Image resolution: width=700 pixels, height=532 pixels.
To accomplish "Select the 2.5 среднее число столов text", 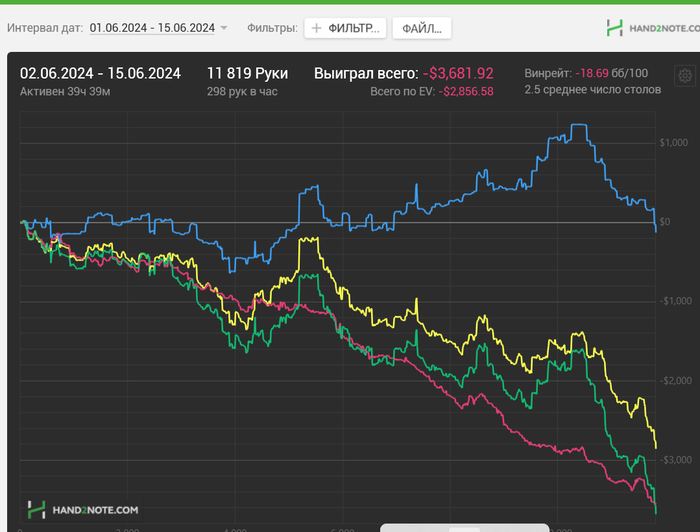I will click(593, 90).
